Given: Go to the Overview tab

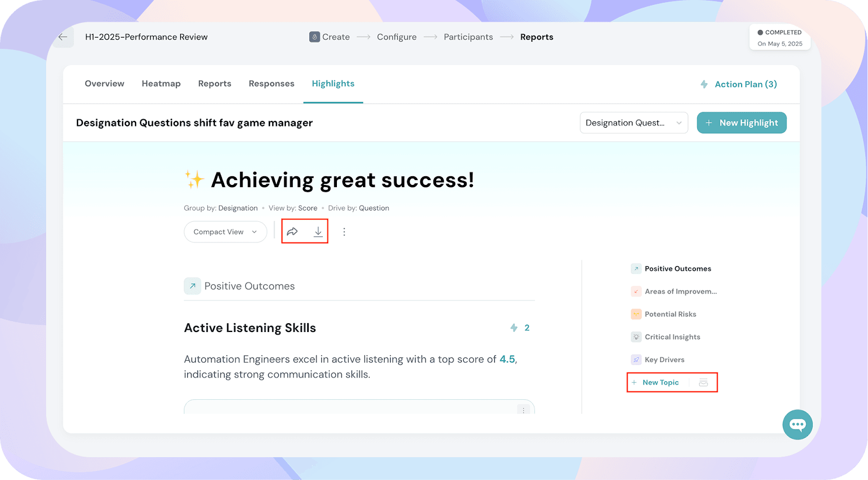Looking at the screenshot, I should point(104,84).
